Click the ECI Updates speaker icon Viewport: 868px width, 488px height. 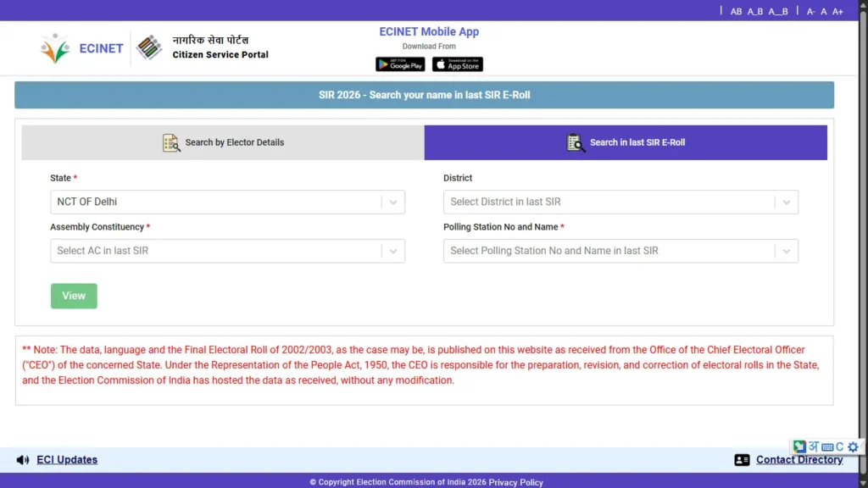[23, 460]
